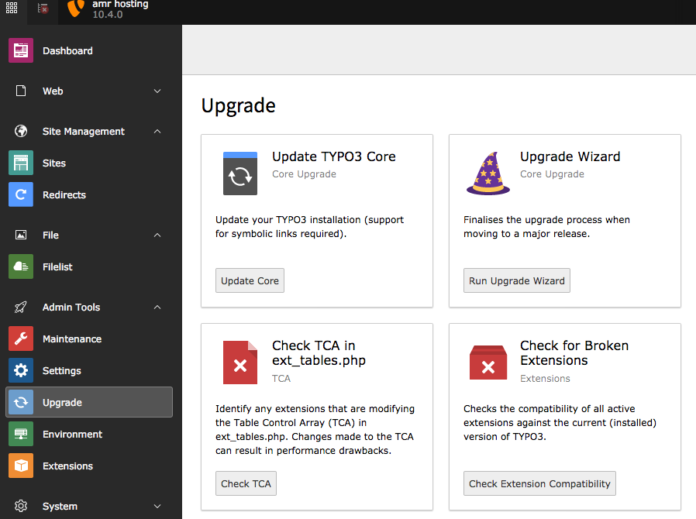Click the 'Upgrade Wizard' card title
Image resolution: width=696 pixels, height=519 pixels.
570,156
